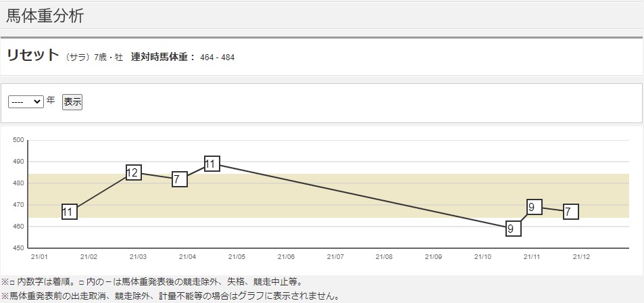644x303 pixels.
Task: Click the 馬体重分析 page heading
Action: [x=45, y=16]
